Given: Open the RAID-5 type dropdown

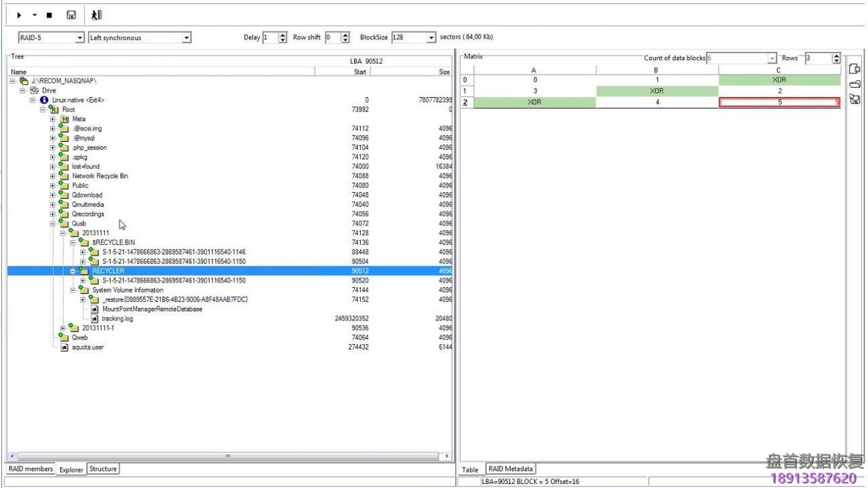Looking at the screenshot, I should coord(79,38).
